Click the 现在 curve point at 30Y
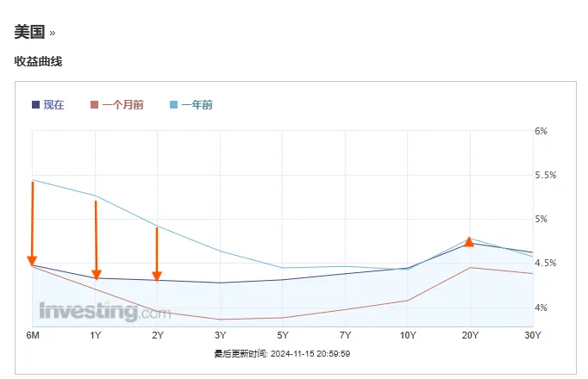Image resolution: width=588 pixels, height=379 pixels. pos(533,252)
